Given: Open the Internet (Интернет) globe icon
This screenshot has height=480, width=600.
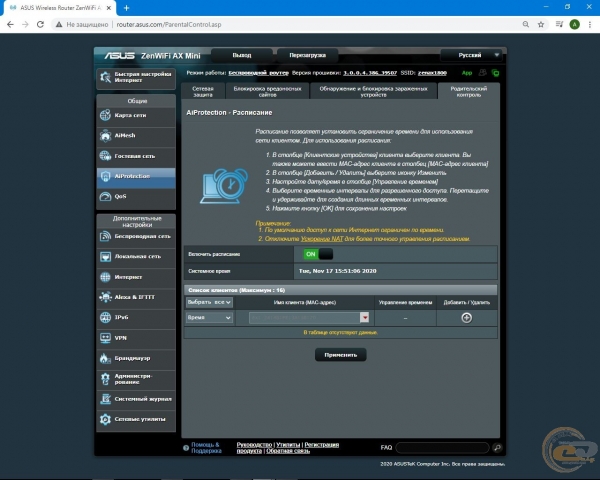Looking at the screenshot, I should point(105,277).
